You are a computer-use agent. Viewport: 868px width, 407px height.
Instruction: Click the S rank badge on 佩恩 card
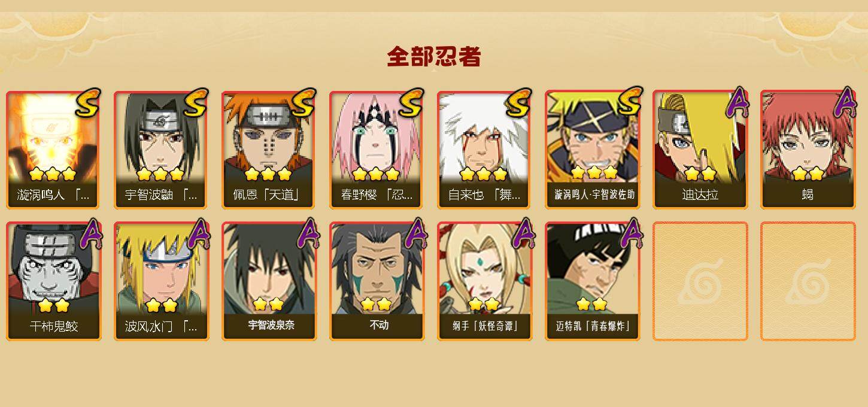[304, 103]
